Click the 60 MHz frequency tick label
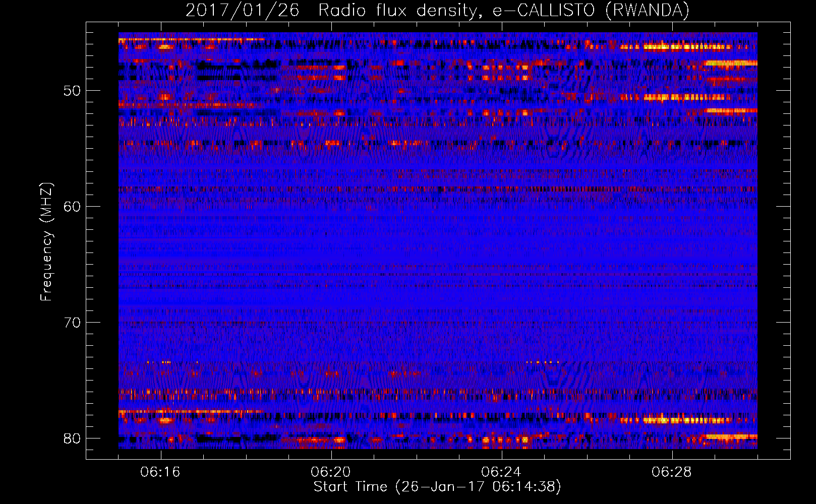The height and width of the screenshot is (504, 816). tap(73, 207)
